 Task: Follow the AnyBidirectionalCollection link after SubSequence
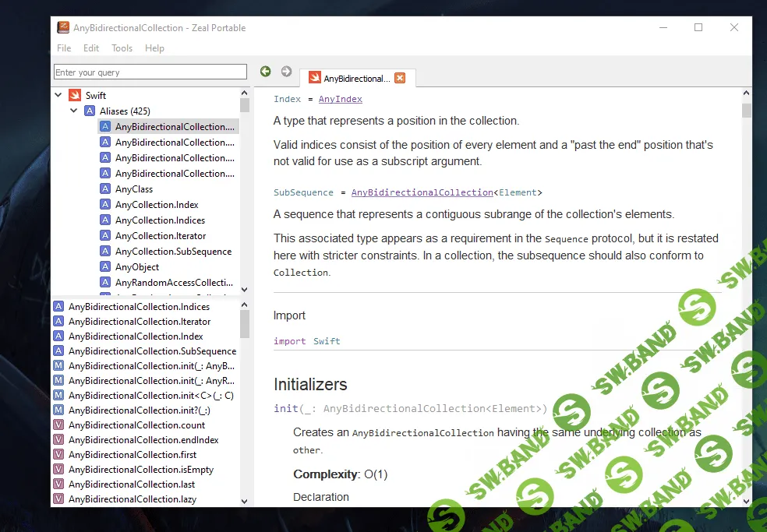pyautogui.click(x=422, y=192)
